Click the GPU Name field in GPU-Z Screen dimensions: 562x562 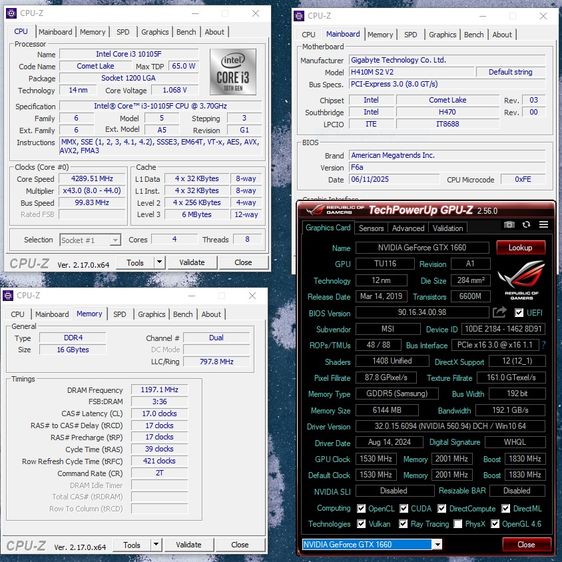[422, 248]
